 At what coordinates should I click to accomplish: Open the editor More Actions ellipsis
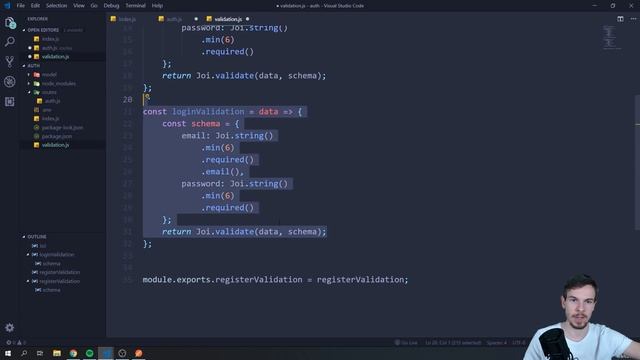pos(633,19)
